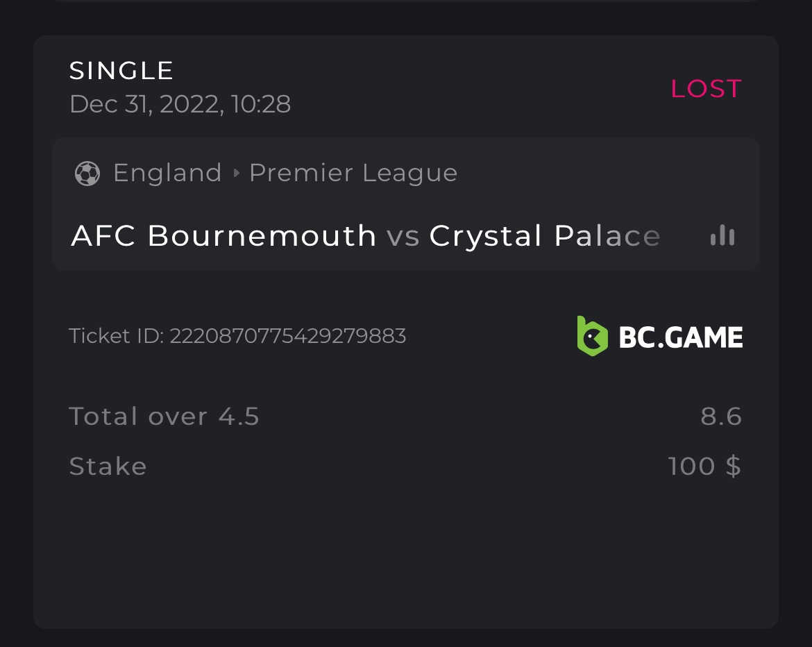
Task: Select AFC Bournemouth team name
Action: click(223, 236)
